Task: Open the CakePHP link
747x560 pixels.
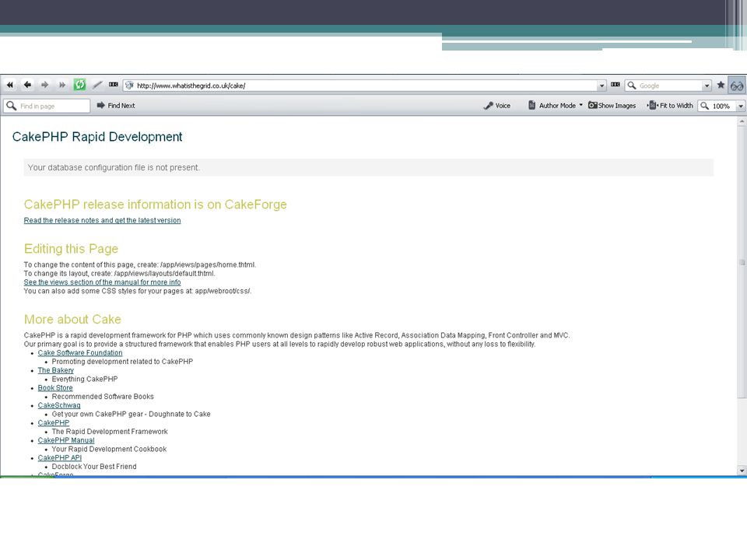Action: (x=54, y=423)
